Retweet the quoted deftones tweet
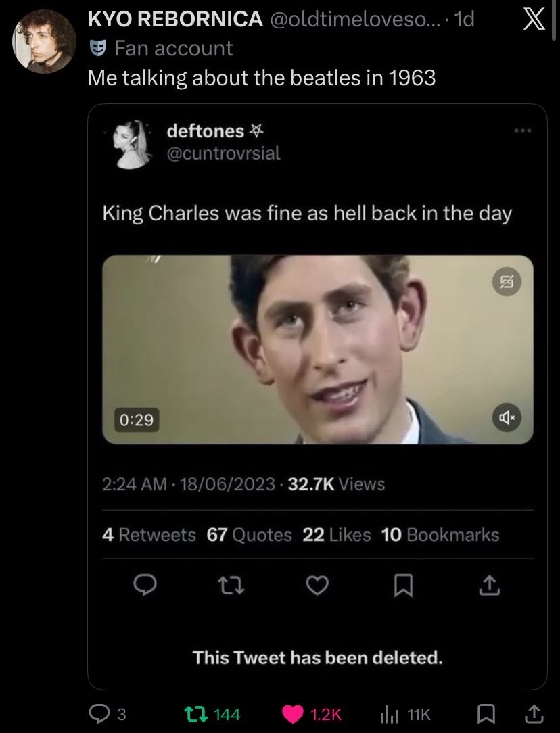This screenshot has width=560, height=733. [x=232, y=586]
